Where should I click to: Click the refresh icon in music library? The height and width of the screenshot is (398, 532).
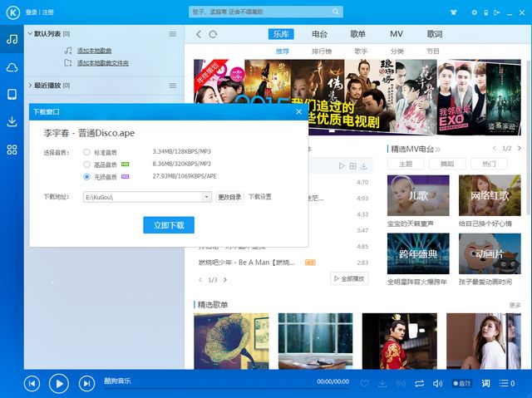point(214,34)
